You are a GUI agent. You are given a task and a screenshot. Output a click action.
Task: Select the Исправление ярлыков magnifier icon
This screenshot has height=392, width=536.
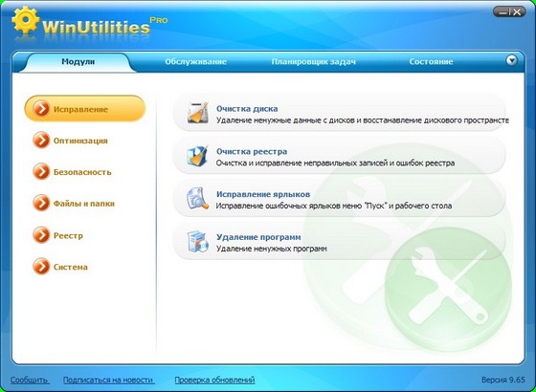tap(197, 199)
